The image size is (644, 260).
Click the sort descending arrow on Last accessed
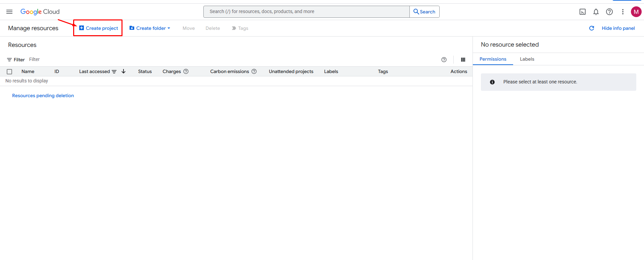(123, 71)
